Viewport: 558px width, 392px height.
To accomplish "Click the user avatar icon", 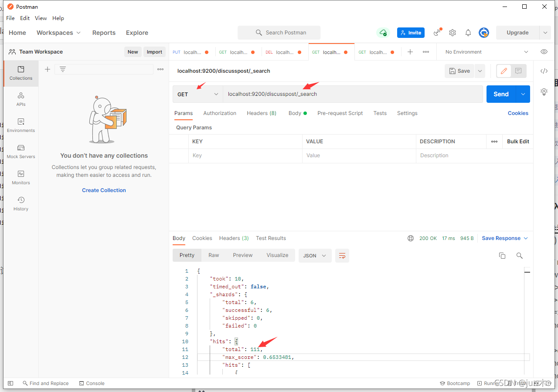I will click(484, 33).
